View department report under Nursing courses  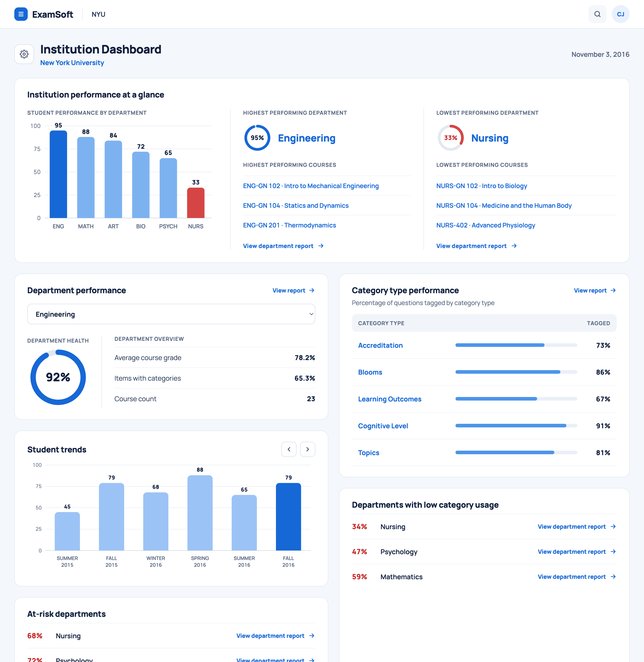pos(477,246)
